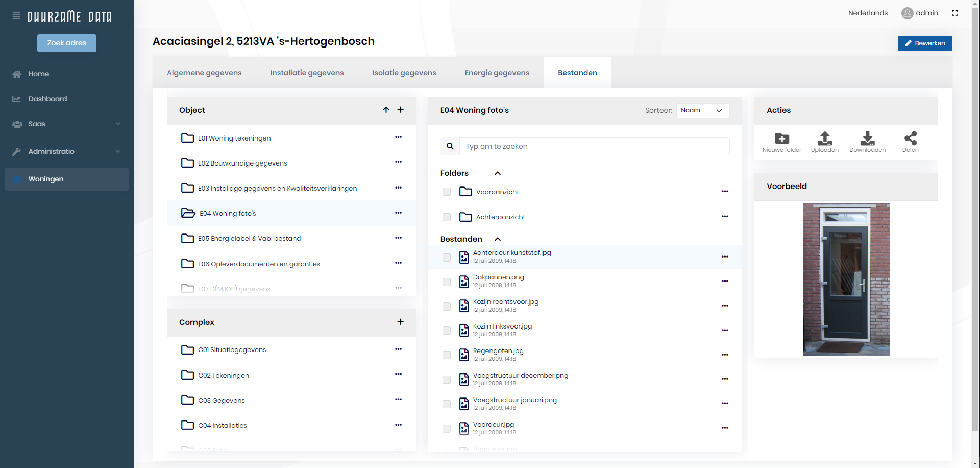Open options menu for Dakpannen.png
The image size is (980, 468).
pyautogui.click(x=725, y=282)
